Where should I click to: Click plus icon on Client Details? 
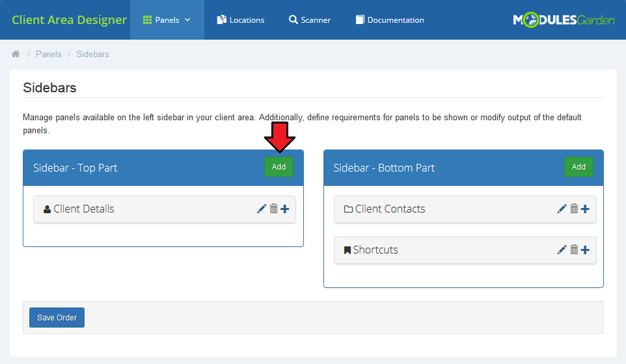coord(284,209)
